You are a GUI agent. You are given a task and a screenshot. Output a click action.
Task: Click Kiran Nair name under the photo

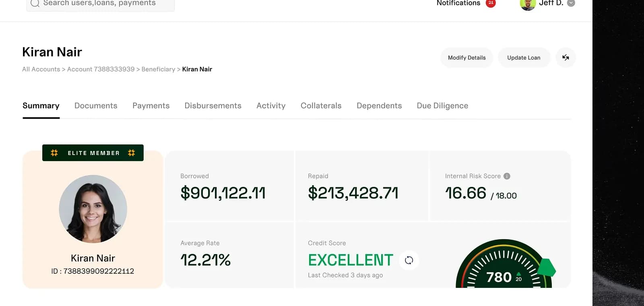click(93, 258)
